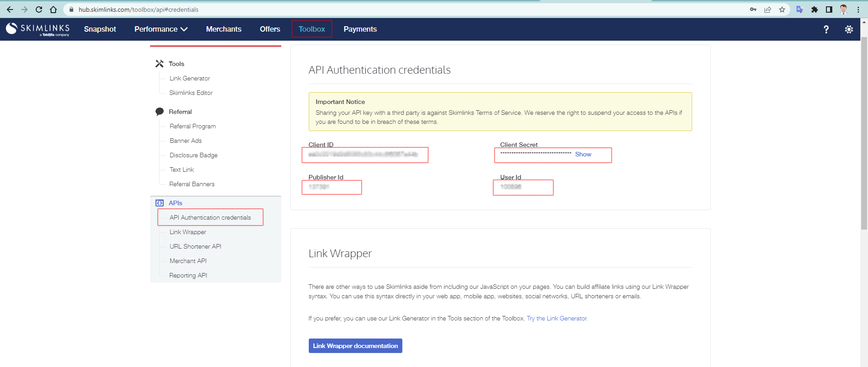Open the browser extensions puzzle icon
868x367 pixels.
pyautogui.click(x=814, y=9)
